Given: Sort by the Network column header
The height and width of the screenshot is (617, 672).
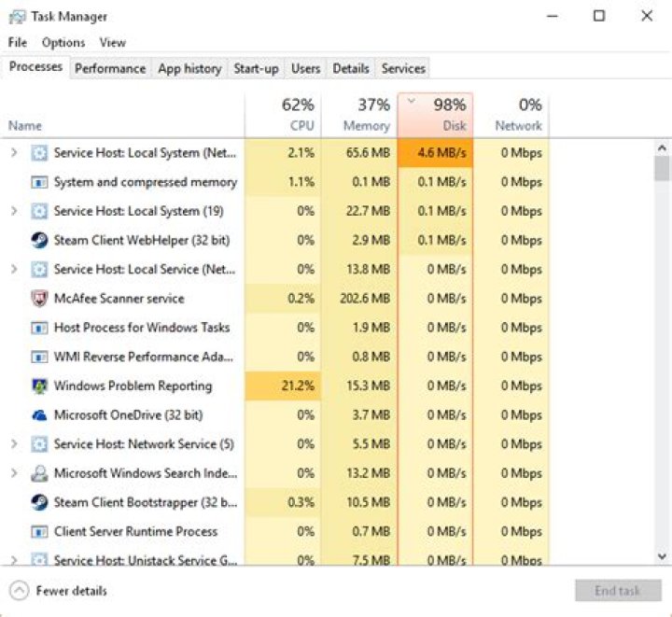Looking at the screenshot, I should click(511, 116).
